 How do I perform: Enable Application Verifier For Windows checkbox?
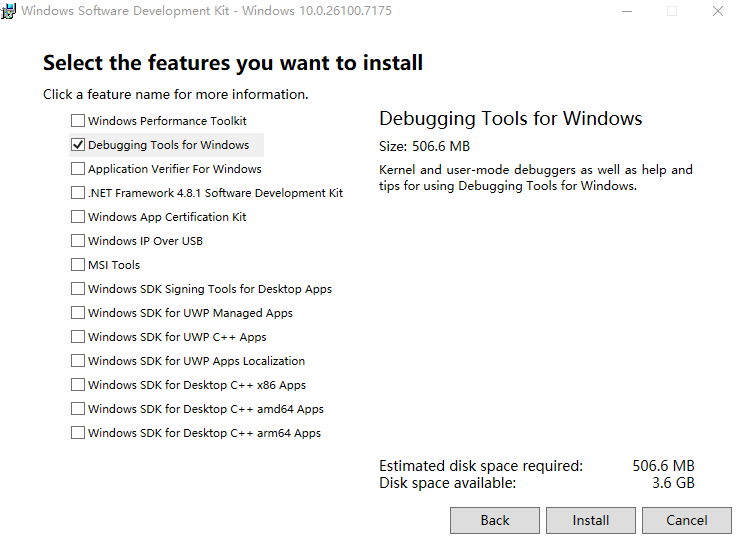pos(78,169)
